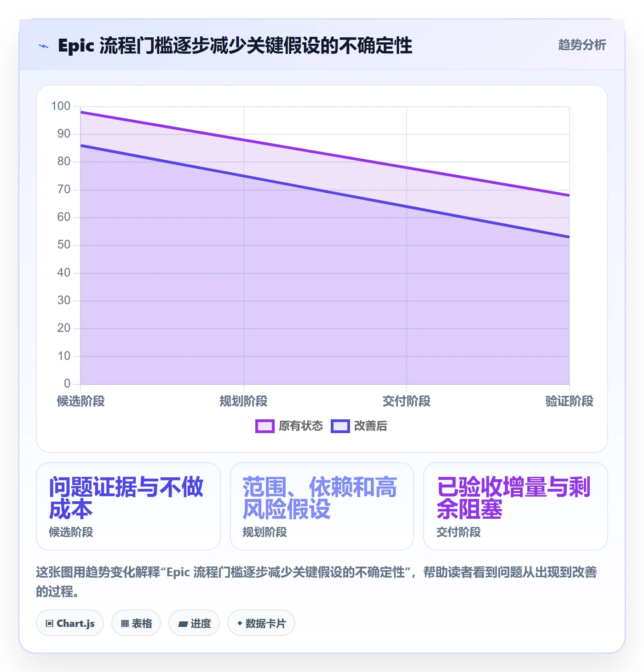Screen dimensions: 644x672
Task: Select the 进度 tag
Action: click(x=194, y=623)
